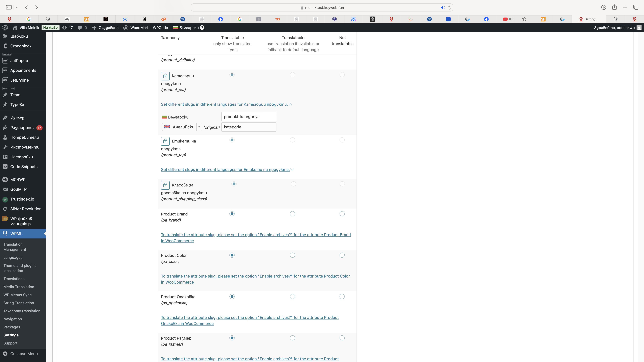
Task: Go forward with the browser arrow
Action: coord(37,7)
